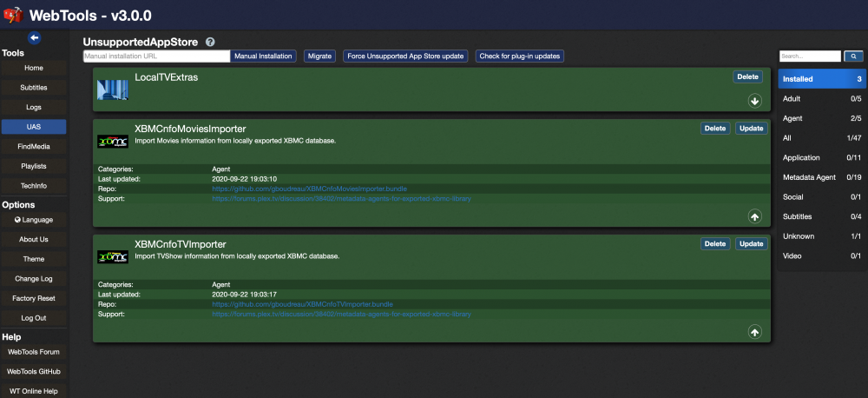Open the Logs tool

pyautogui.click(x=34, y=108)
